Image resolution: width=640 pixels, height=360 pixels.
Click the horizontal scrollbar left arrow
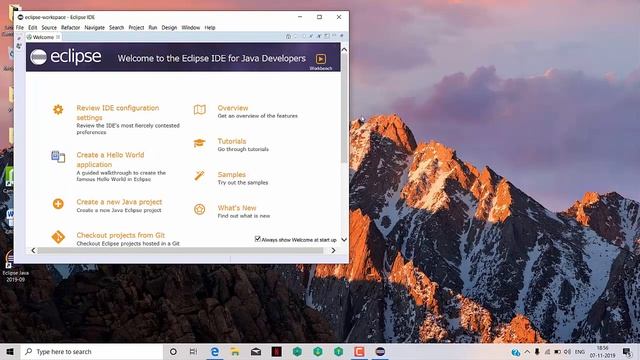pyautogui.click(x=33, y=250)
